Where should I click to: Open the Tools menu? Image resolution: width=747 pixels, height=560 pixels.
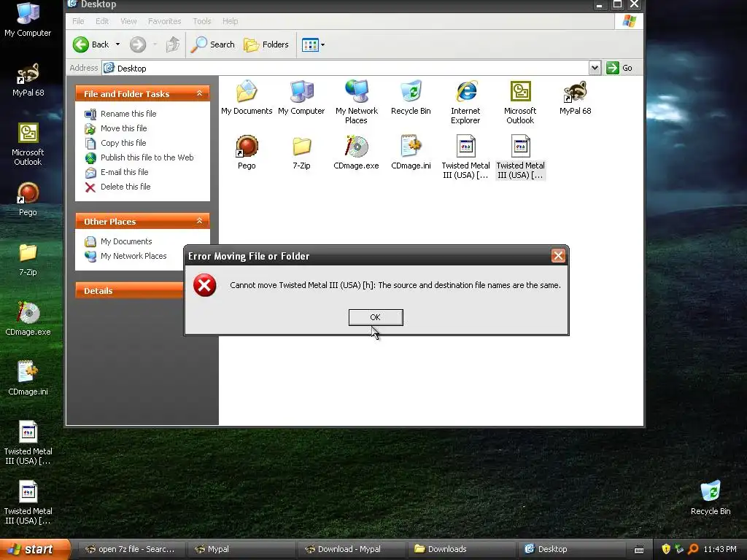click(x=201, y=21)
